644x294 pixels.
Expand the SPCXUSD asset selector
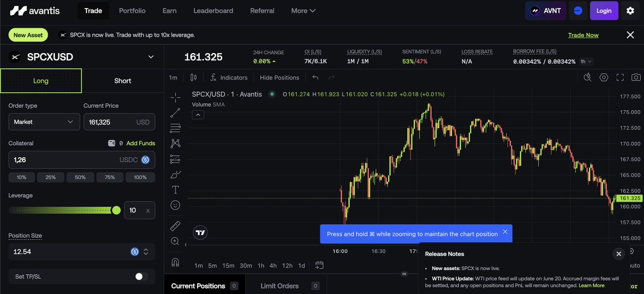(151, 57)
